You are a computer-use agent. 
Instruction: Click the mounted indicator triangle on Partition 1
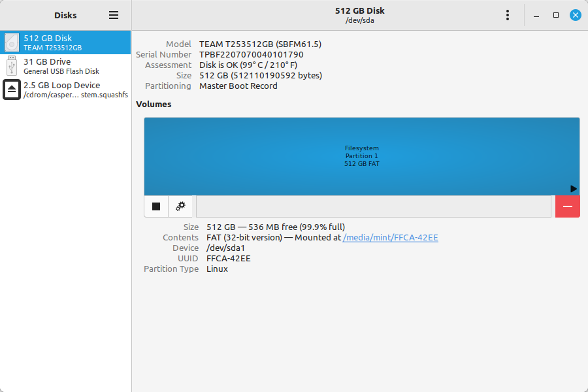[x=574, y=189]
